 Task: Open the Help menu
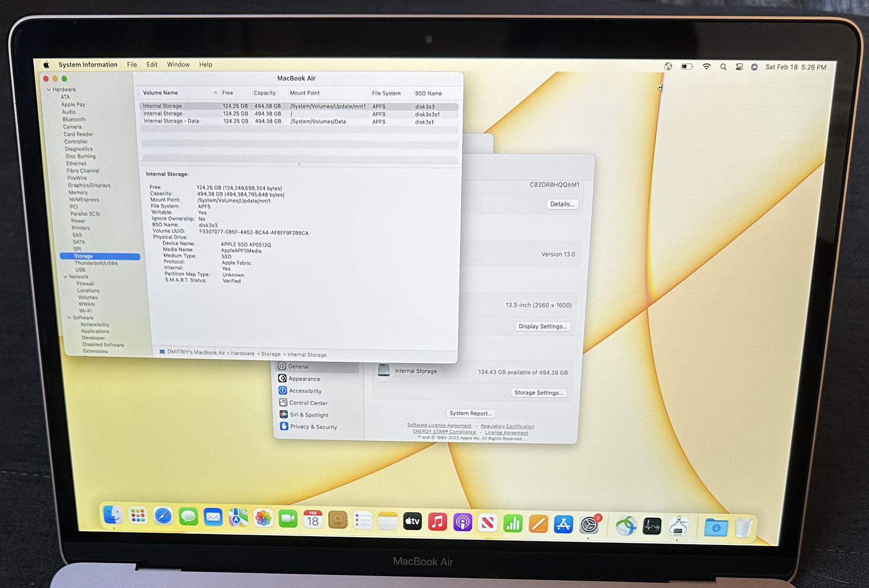point(206,64)
